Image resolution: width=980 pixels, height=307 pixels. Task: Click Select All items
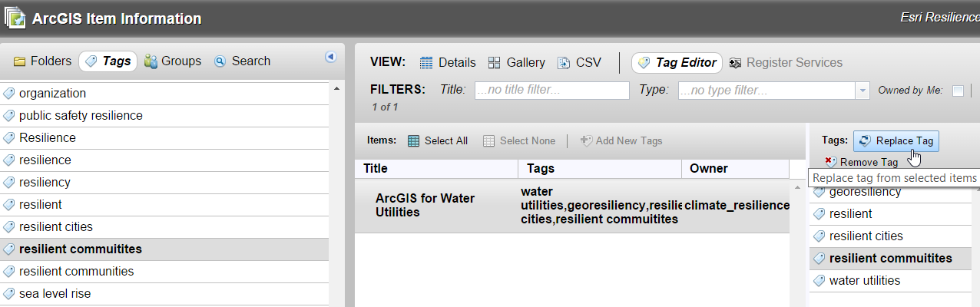tap(438, 140)
